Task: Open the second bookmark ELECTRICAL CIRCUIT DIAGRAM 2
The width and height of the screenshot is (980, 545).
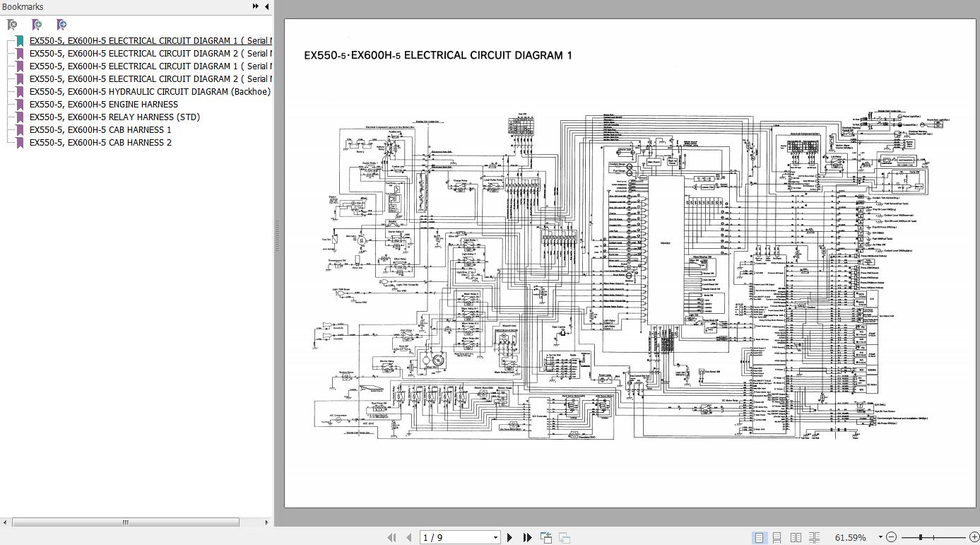Action: click(x=150, y=54)
